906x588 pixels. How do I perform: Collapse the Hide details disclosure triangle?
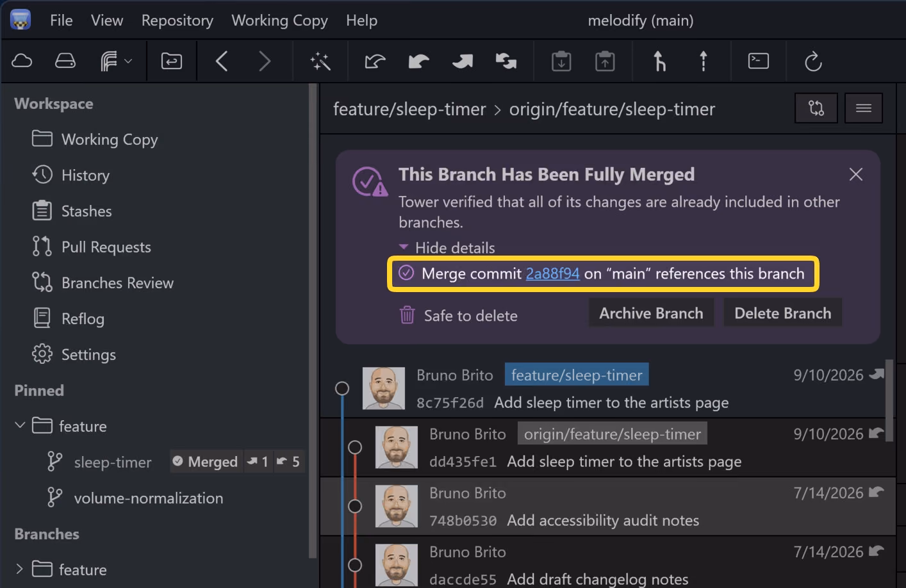click(404, 247)
